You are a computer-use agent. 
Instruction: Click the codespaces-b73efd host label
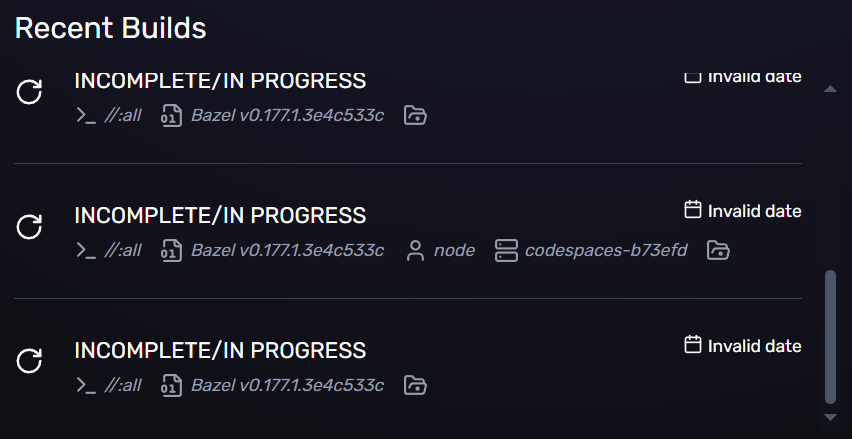606,250
